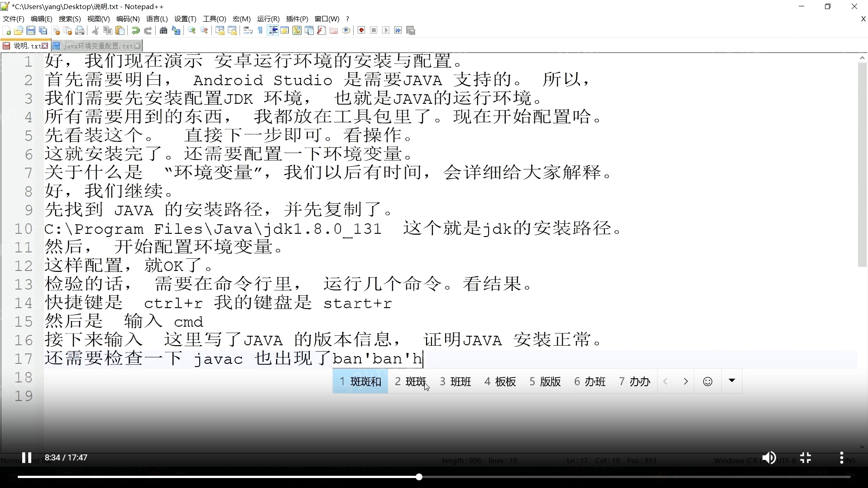Print the document with the Print icon

pos(80,30)
